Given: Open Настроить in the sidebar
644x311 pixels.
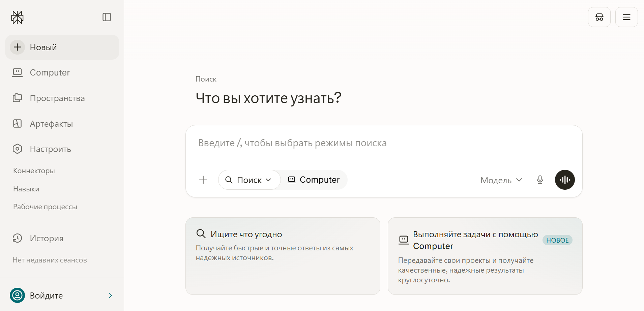Looking at the screenshot, I should point(51,149).
